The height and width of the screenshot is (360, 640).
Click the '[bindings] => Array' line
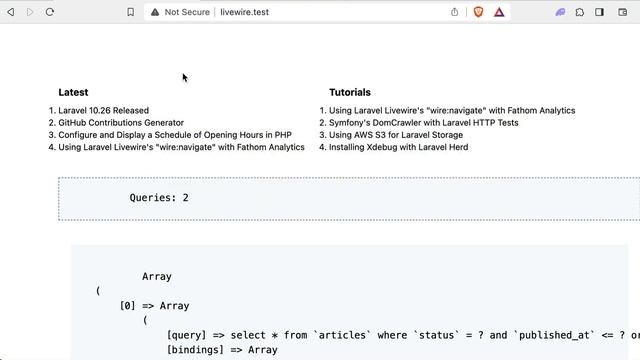pyautogui.click(x=222, y=350)
